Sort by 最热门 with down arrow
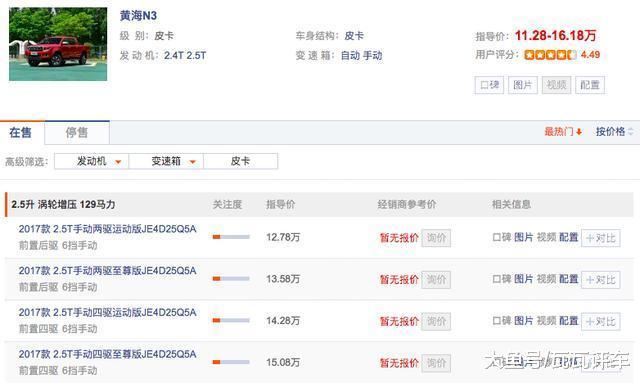This screenshot has width=640, height=383. [563, 131]
